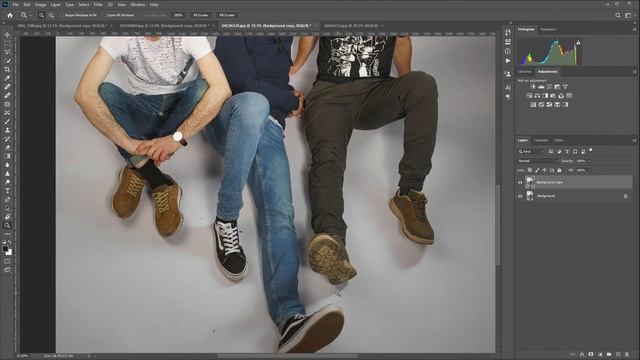Choose the Zoom Out mode icon
640x360 pixels.
pos(51,15)
